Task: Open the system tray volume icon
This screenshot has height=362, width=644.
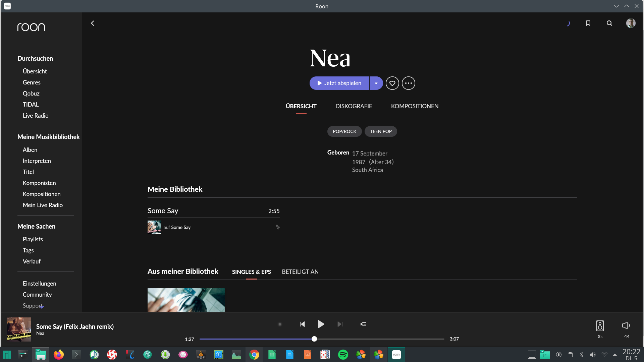Action: coord(593,355)
